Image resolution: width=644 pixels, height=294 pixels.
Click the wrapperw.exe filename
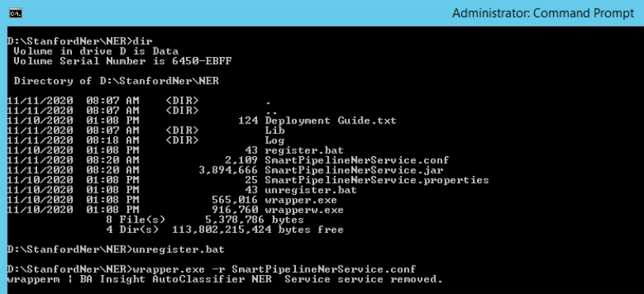(305, 210)
